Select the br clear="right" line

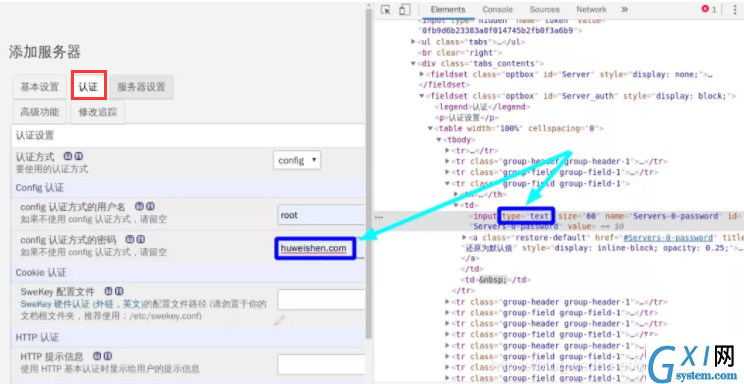click(460, 53)
